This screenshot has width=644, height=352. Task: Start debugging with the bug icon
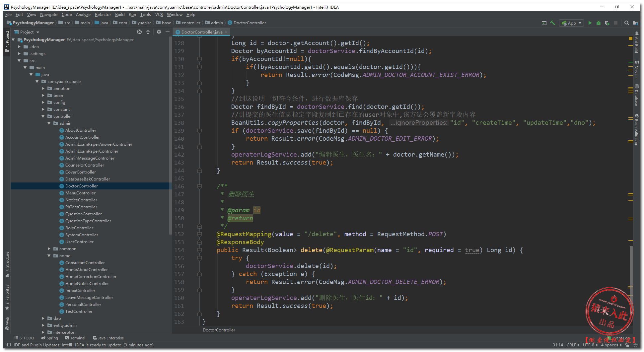(598, 23)
